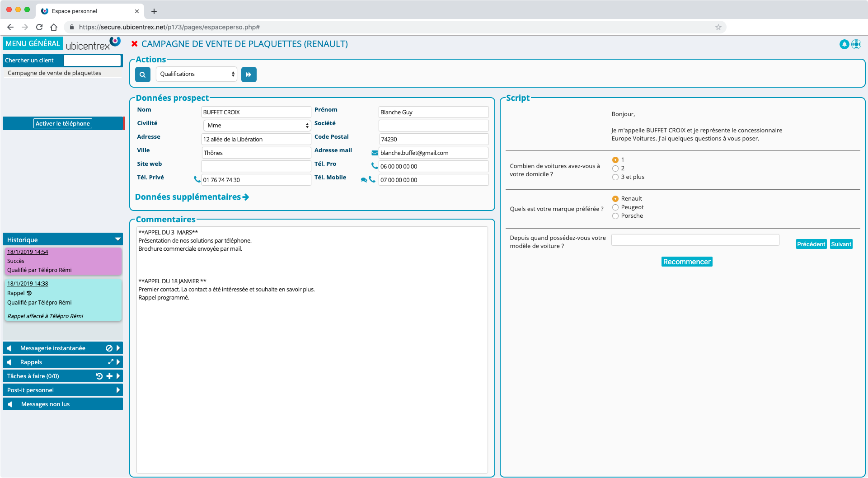Click the ubicentrex logo
Image resolution: width=868 pixels, height=478 pixels.
pyautogui.click(x=93, y=43)
